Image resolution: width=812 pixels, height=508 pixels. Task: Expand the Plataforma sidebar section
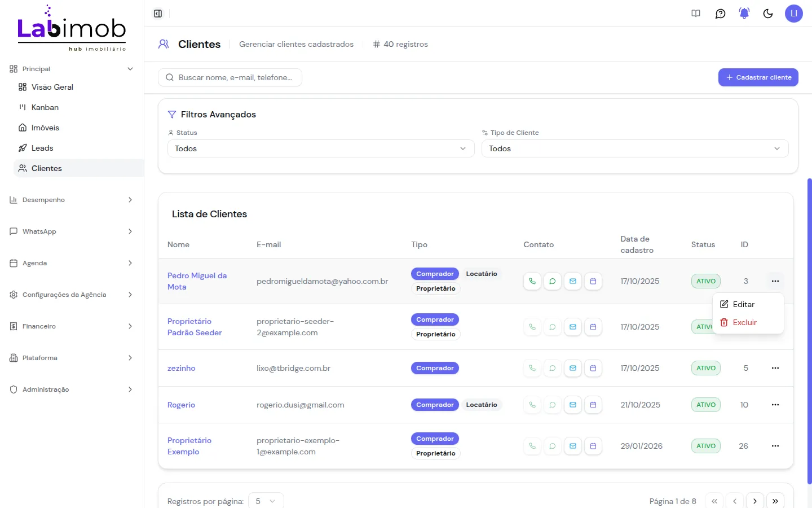tap(72, 358)
